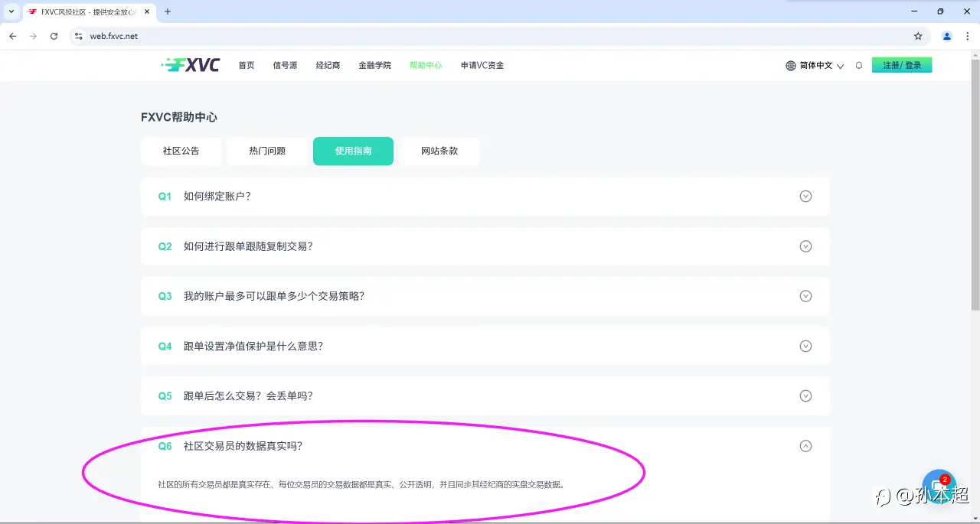Screen dimensions: 980x524
Task: Open 金融学院 navigation item
Action: click(374, 66)
